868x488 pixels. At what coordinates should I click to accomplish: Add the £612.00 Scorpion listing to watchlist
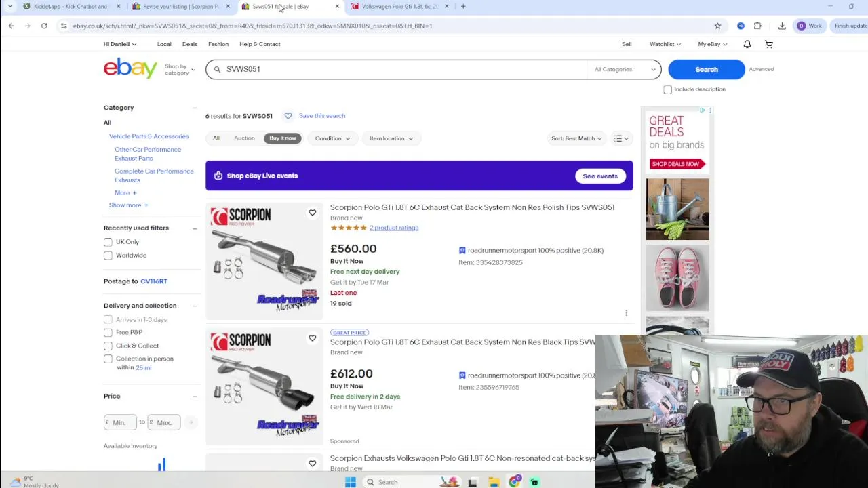coord(312,338)
